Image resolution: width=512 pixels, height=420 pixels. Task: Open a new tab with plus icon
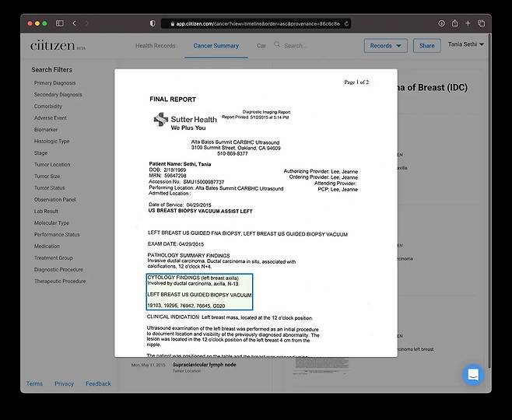tap(468, 23)
